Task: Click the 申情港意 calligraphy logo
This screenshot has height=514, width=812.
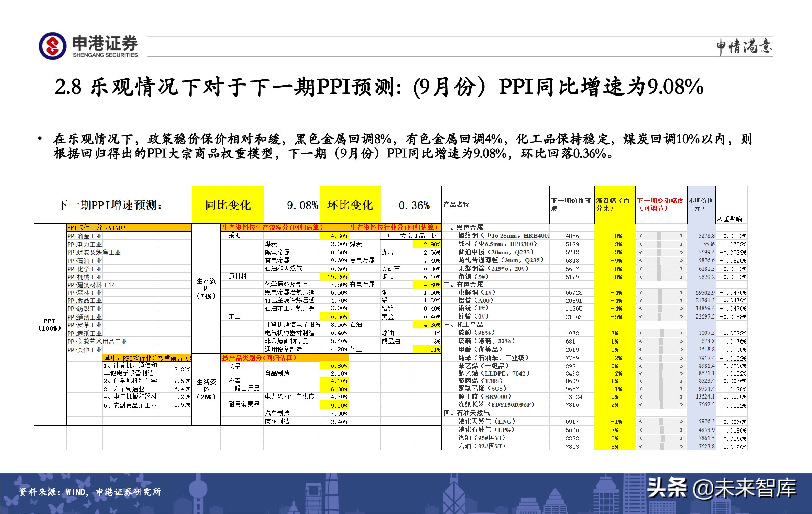Action: pos(744,47)
